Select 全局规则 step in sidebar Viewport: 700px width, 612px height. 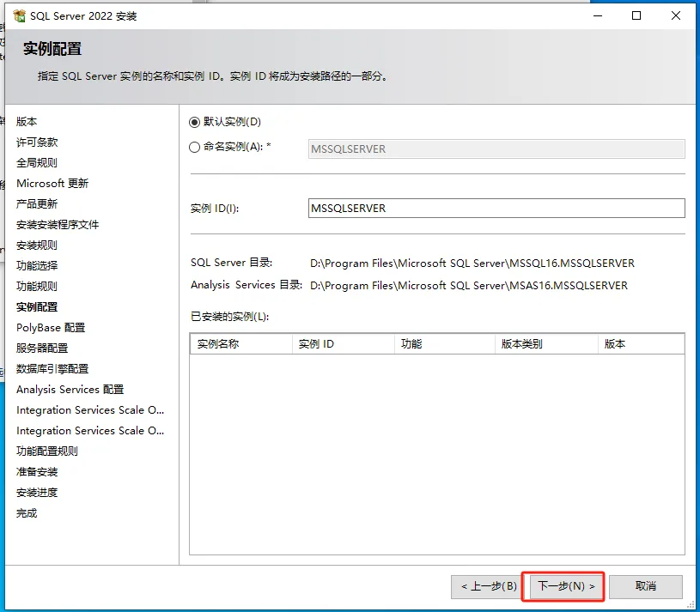pyautogui.click(x=37, y=163)
